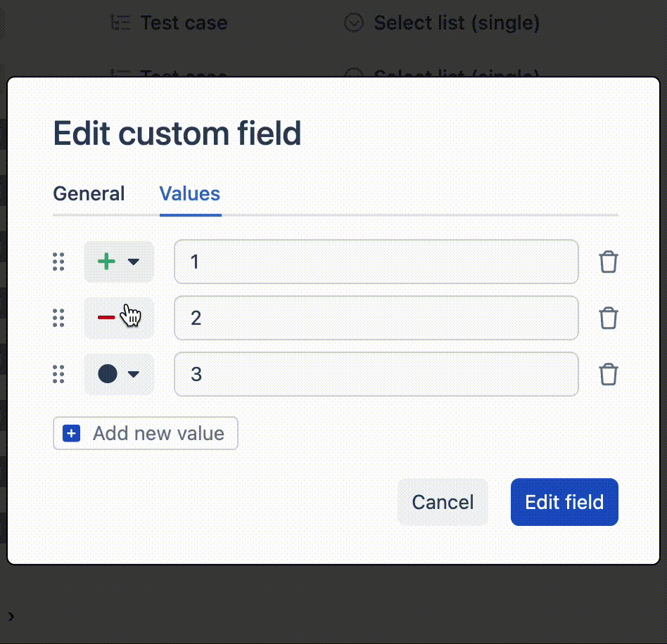Focus the text input containing 1
This screenshot has width=667, height=644.
coord(376,262)
